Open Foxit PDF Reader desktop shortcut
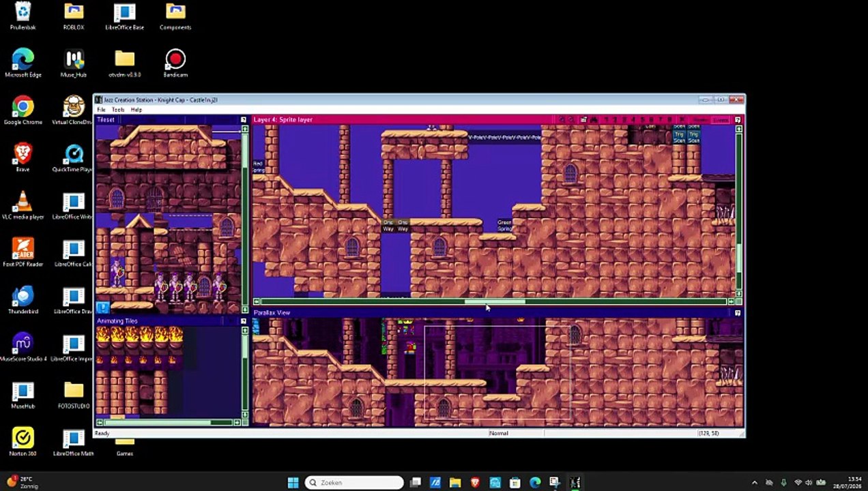868x491 pixels. click(x=23, y=252)
